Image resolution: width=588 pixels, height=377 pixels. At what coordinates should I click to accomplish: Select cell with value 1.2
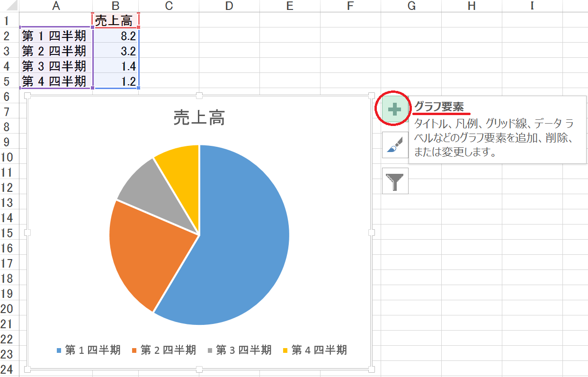[x=116, y=81]
